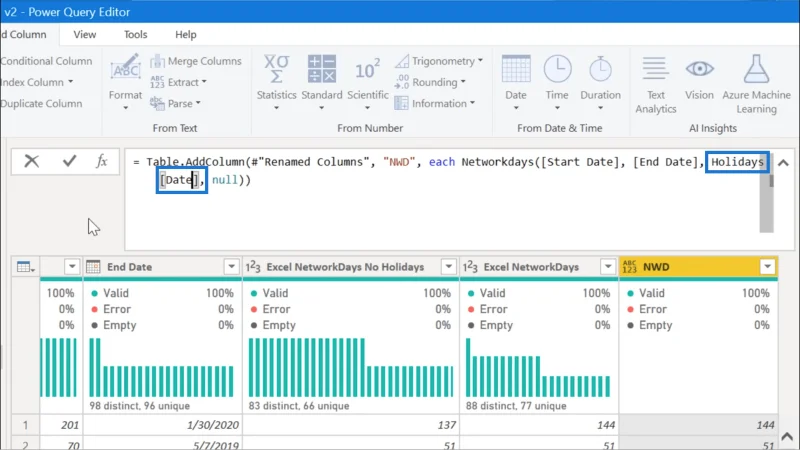The width and height of the screenshot is (800, 450).
Task: Switch to the View tab
Action: [84, 35]
